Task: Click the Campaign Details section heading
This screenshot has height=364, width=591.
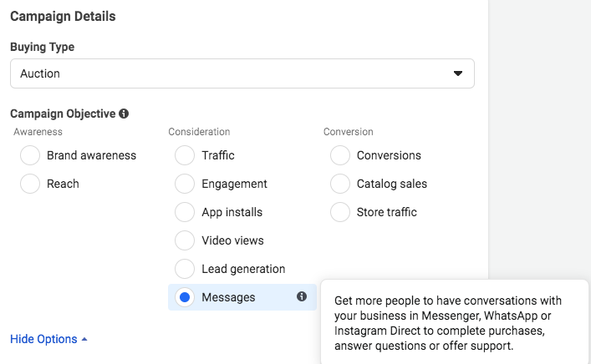Action: click(x=63, y=16)
